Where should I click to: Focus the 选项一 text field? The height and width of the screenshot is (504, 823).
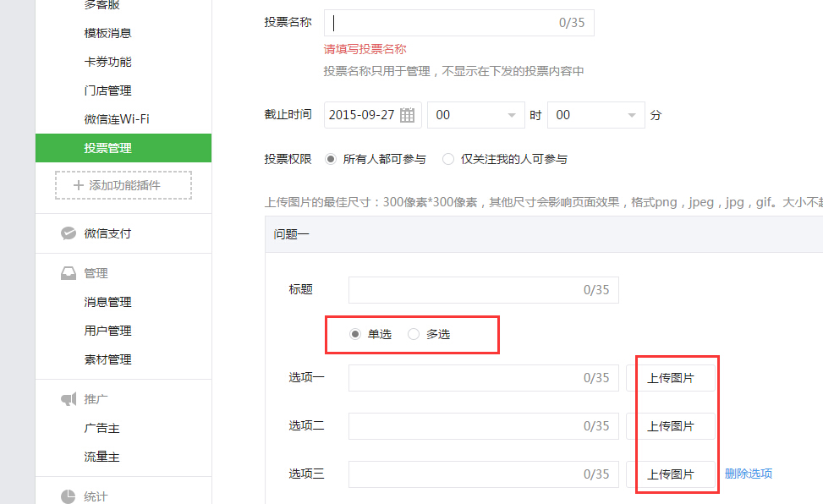click(484, 378)
